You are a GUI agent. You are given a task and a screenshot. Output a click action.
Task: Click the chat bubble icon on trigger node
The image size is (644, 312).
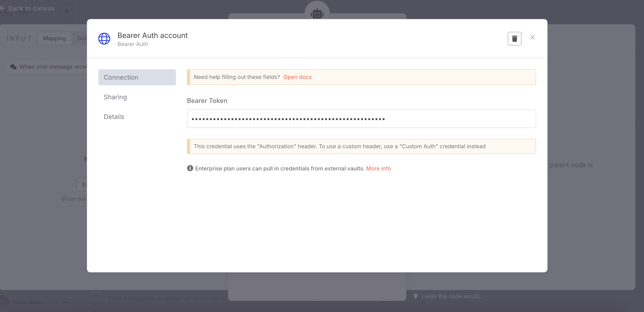pyautogui.click(x=13, y=67)
